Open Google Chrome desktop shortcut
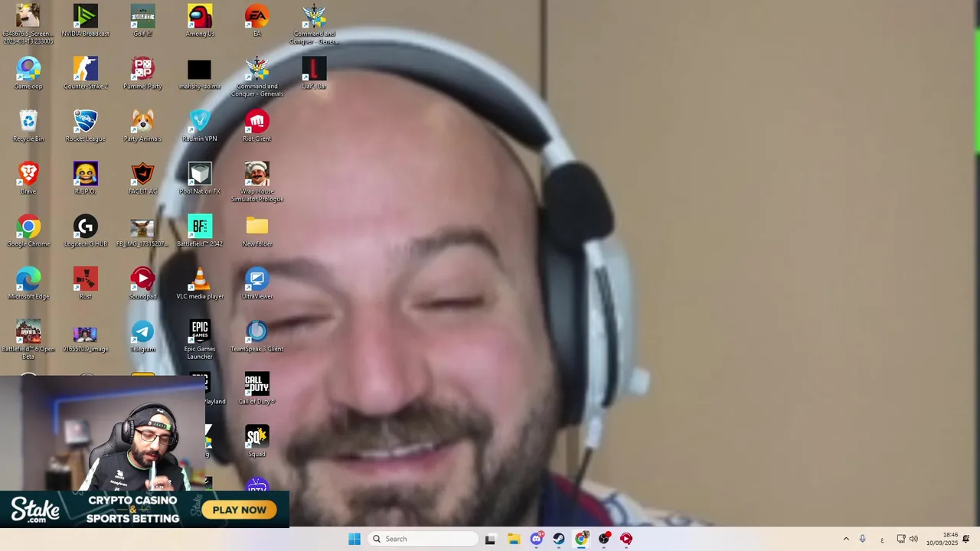The width and height of the screenshot is (980, 551). coord(28,231)
